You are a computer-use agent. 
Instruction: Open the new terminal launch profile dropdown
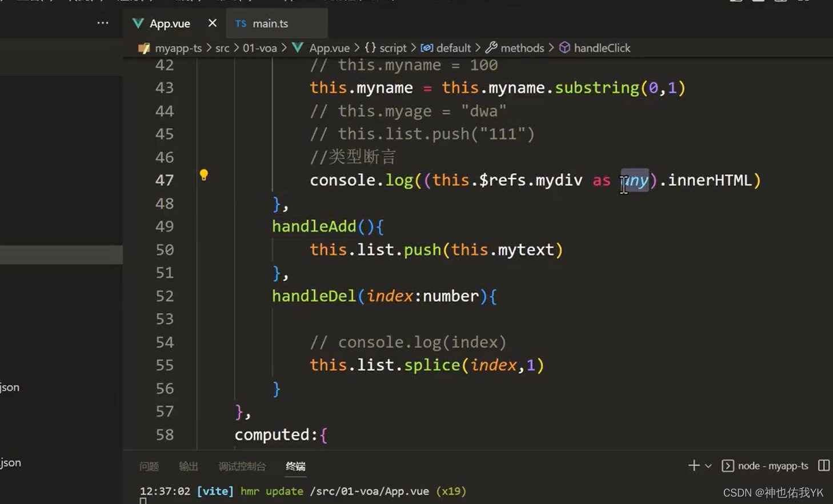(708, 466)
